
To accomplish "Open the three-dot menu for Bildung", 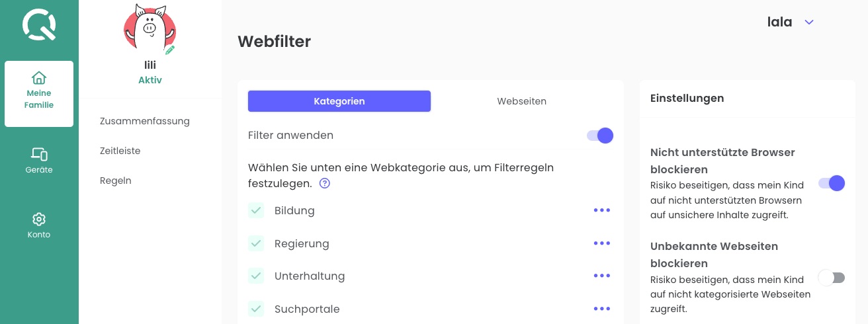I will (x=601, y=210).
